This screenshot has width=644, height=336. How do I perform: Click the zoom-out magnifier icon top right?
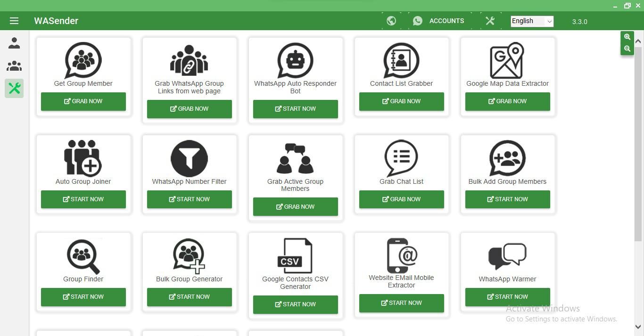pos(627,49)
